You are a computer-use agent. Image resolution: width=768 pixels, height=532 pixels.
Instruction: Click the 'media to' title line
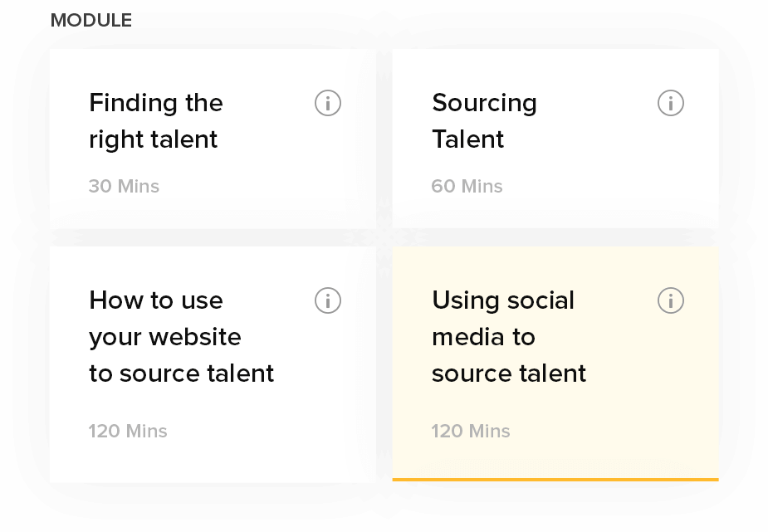click(x=483, y=337)
